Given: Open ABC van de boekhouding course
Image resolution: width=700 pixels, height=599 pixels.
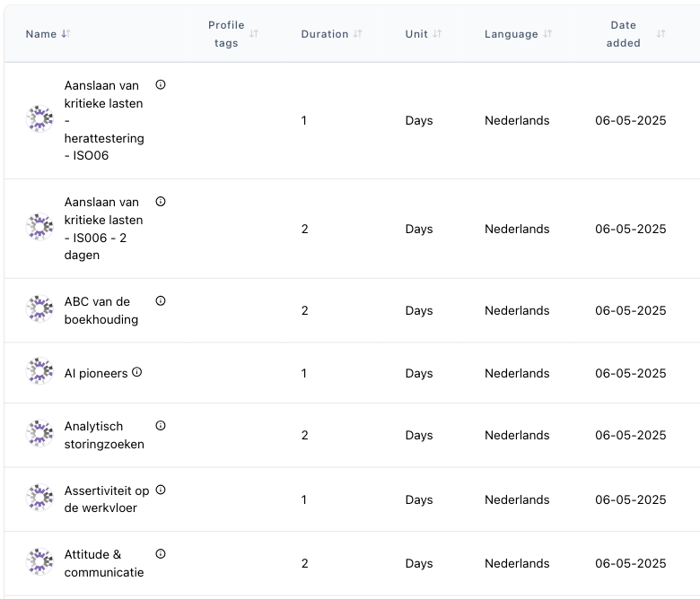Looking at the screenshot, I should click(101, 310).
